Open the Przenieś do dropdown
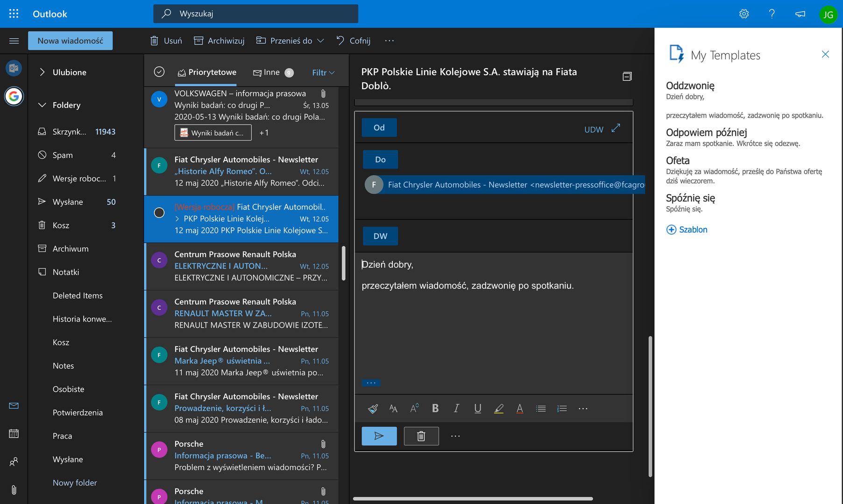The width and height of the screenshot is (843, 504). coord(290,41)
